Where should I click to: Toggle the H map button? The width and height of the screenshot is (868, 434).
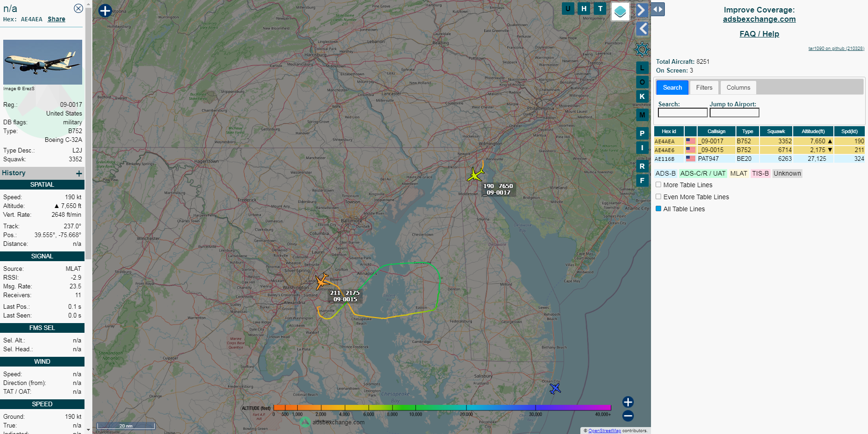(x=584, y=8)
